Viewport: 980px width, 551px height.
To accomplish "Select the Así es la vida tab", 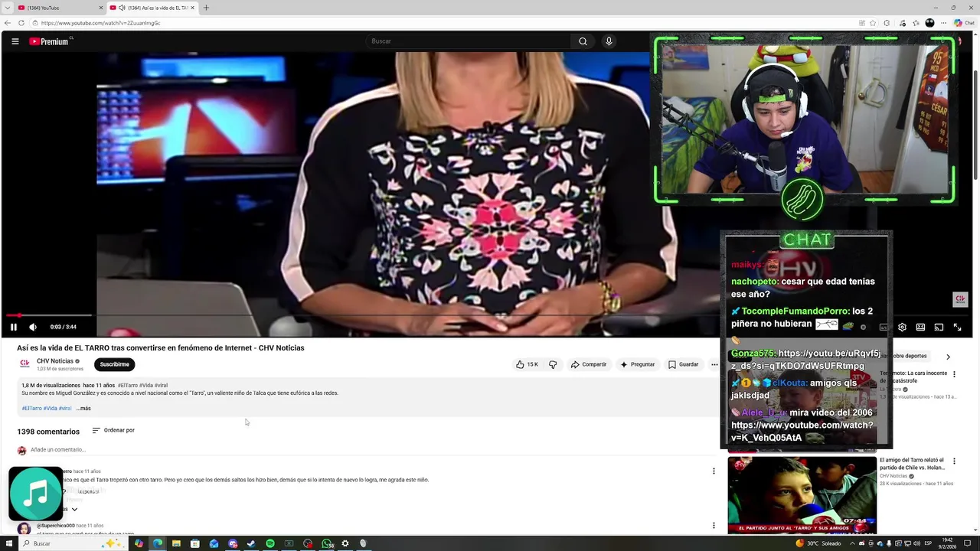I will coord(152,8).
